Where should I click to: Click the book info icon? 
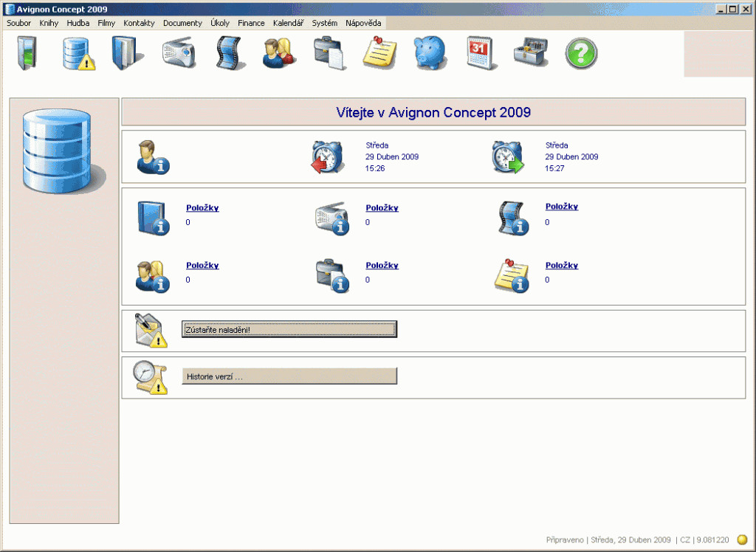(x=154, y=218)
